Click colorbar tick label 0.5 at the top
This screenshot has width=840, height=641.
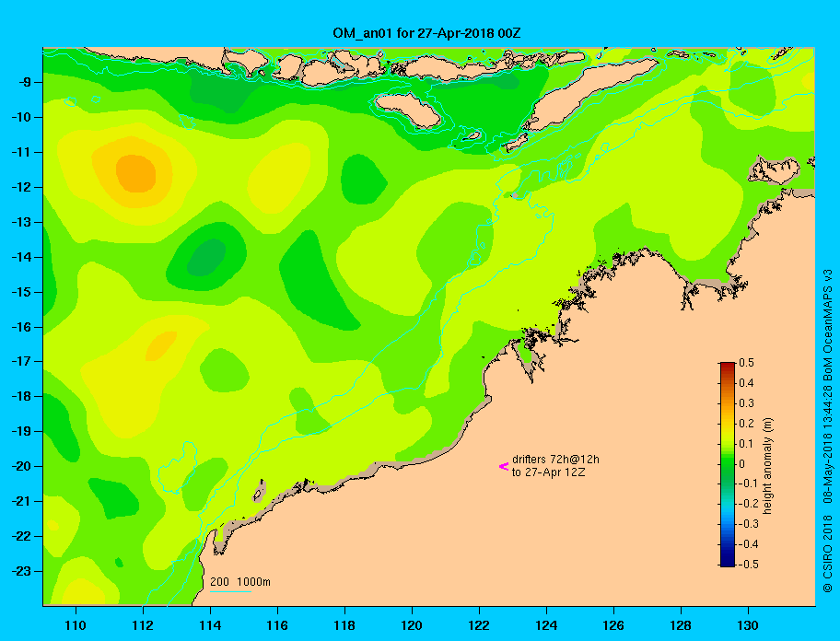coord(746,363)
